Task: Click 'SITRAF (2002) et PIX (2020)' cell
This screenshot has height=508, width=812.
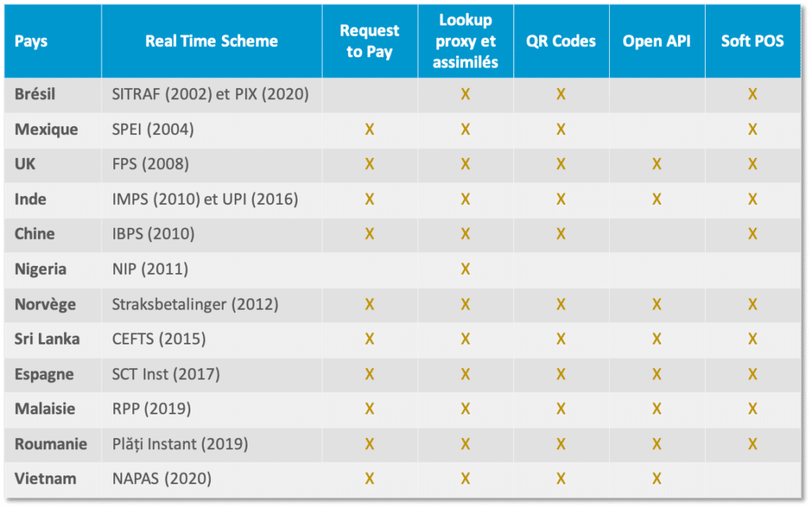Action: [210, 94]
